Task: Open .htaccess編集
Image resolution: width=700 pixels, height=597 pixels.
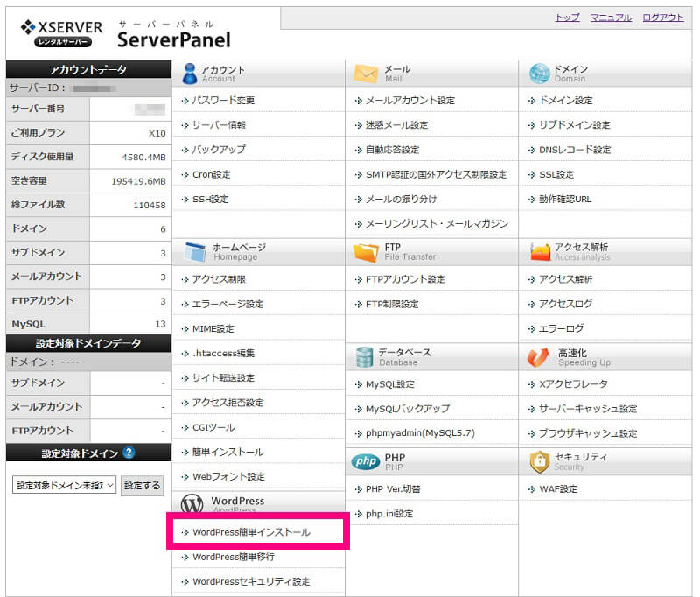Action: [x=224, y=353]
